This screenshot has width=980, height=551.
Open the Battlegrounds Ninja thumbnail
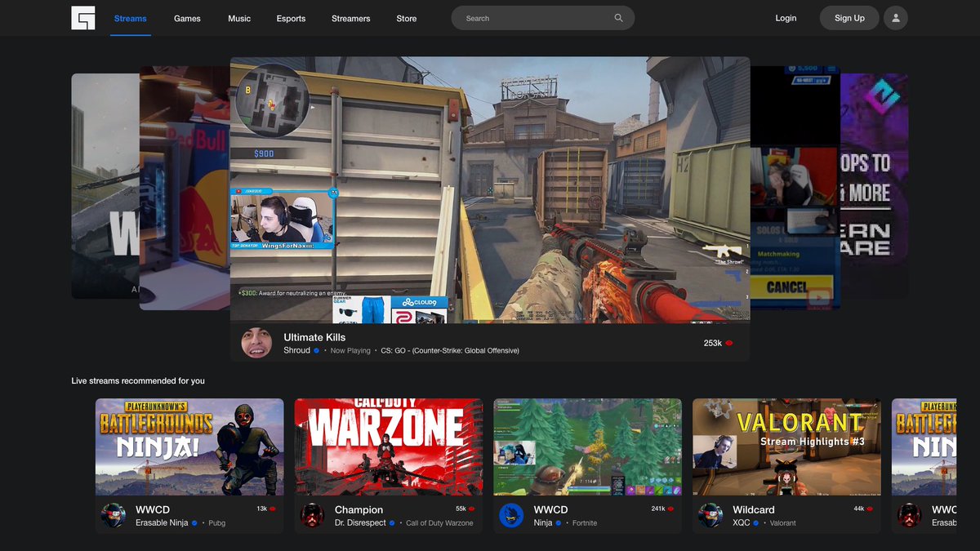189,447
